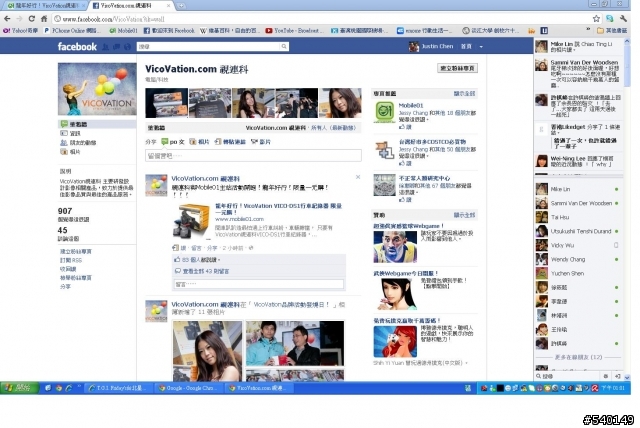Click the Facebook search field
The image size is (640, 428).
209,47
